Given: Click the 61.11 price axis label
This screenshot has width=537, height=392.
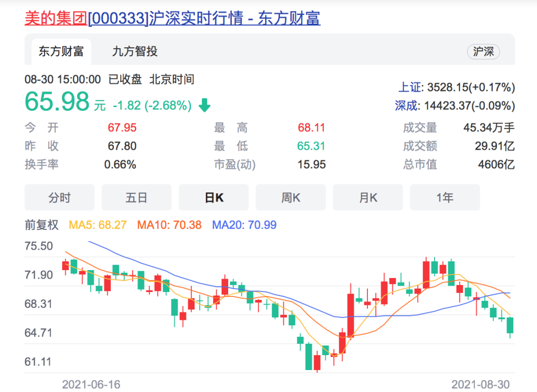Looking at the screenshot, I should pyautogui.click(x=38, y=362).
